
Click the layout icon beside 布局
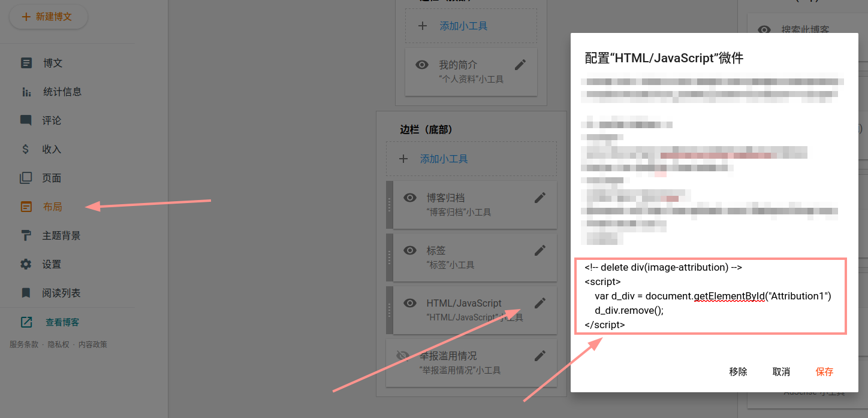pyautogui.click(x=26, y=207)
